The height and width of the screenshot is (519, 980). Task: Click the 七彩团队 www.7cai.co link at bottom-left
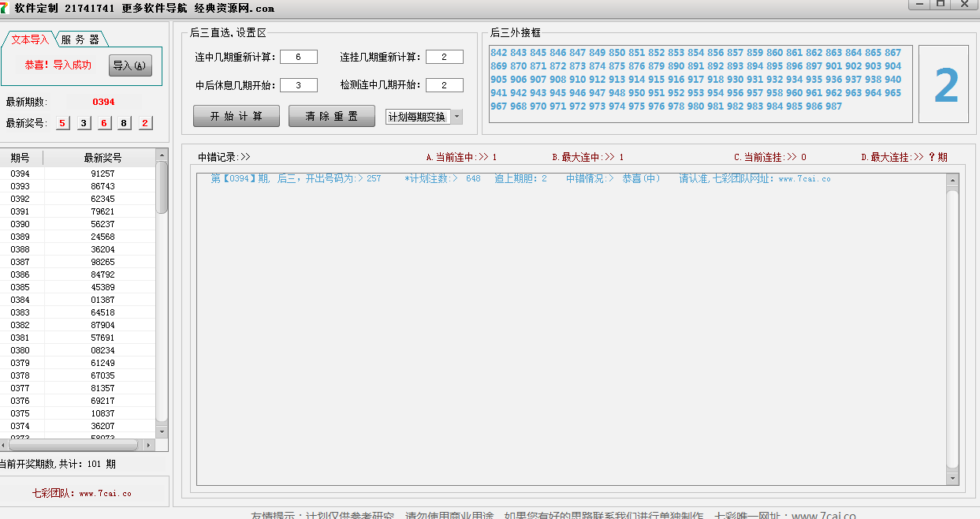[82, 493]
